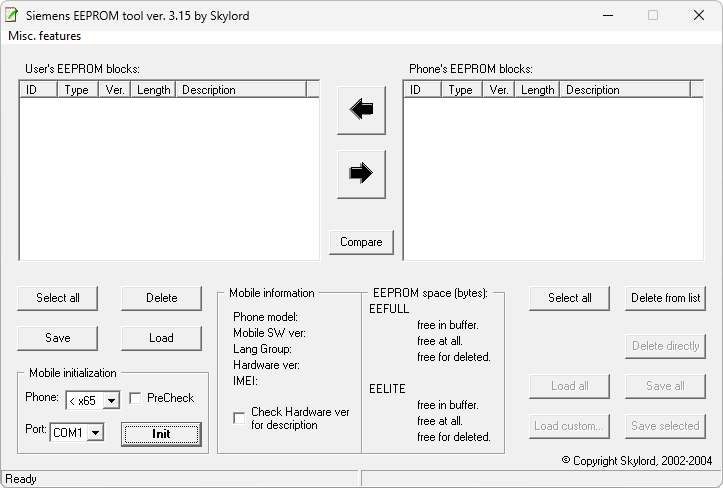The height and width of the screenshot is (488, 723).
Task: Click the IMEI: label
Action: (245, 381)
